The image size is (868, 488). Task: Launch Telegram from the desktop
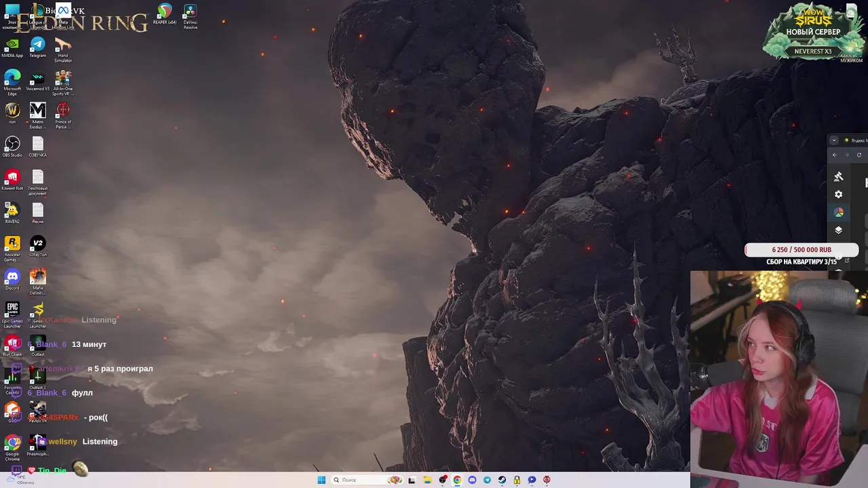tap(38, 47)
